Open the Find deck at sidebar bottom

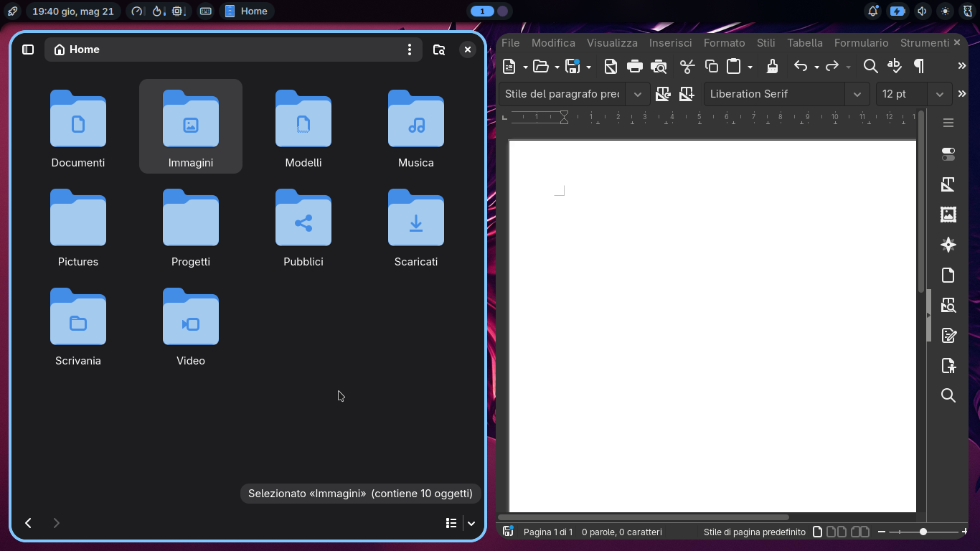948,396
